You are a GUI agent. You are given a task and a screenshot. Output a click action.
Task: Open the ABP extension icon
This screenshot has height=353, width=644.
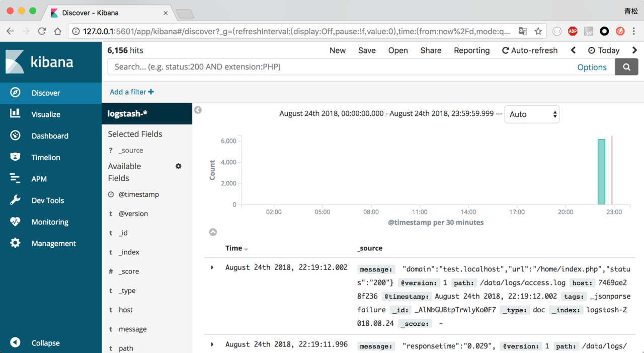pos(573,31)
